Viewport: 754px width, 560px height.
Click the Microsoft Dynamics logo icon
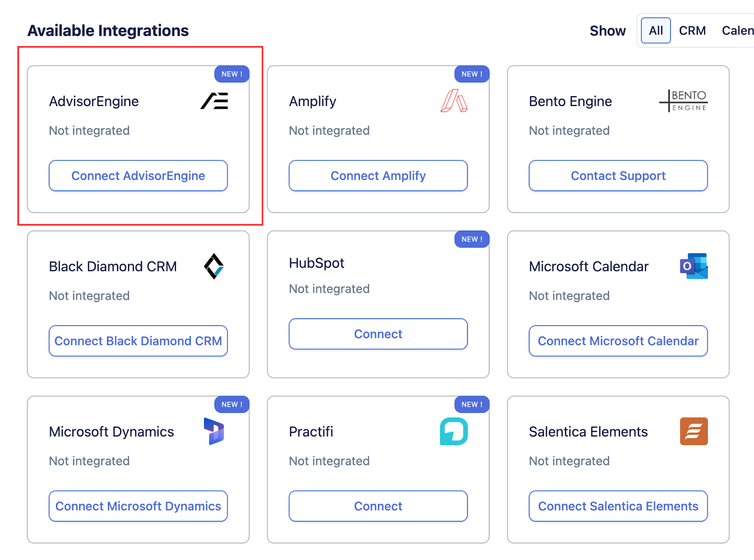(x=214, y=431)
